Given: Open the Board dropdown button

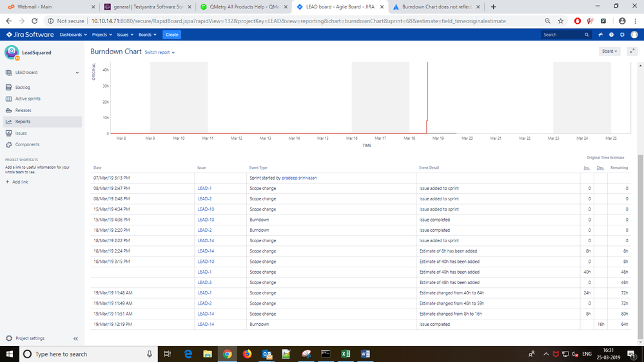Looking at the screenshot, I should click(x=609, y=52).
